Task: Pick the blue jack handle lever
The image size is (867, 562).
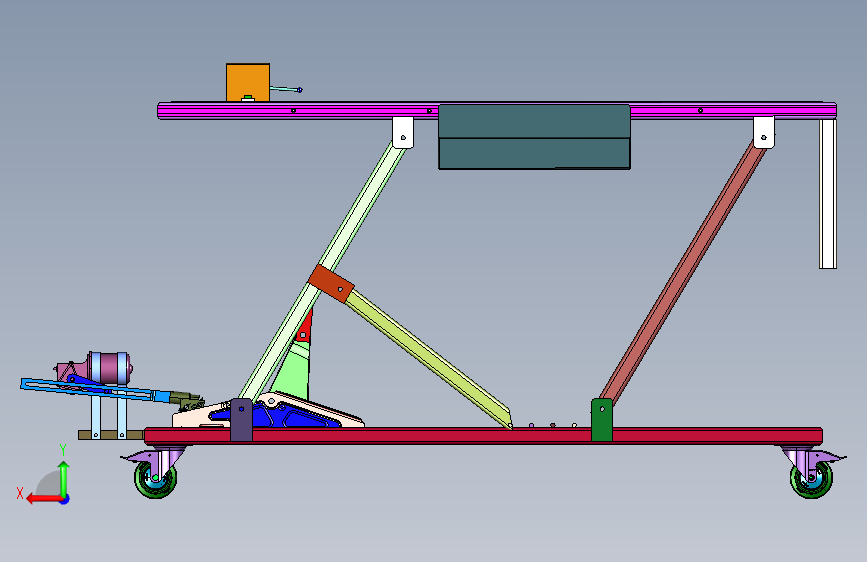Action: 94,390
